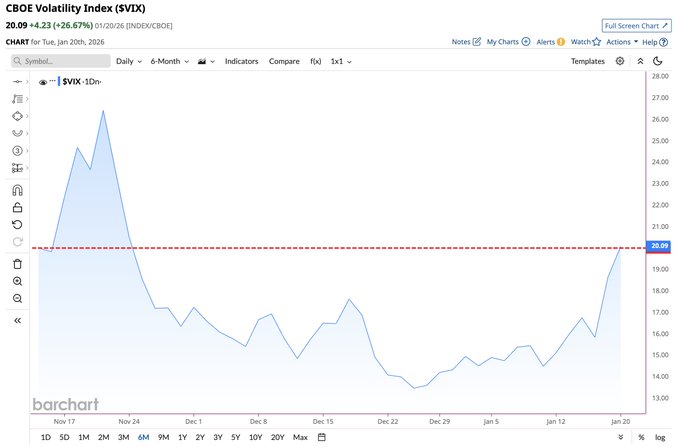Zoom out using the magnifier minus

[x=17, y=298]
